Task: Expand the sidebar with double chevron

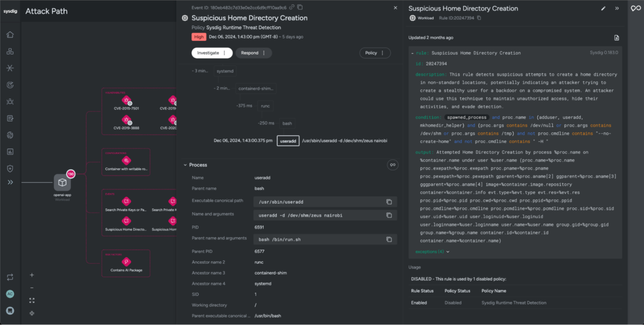Action: [10, 182]
